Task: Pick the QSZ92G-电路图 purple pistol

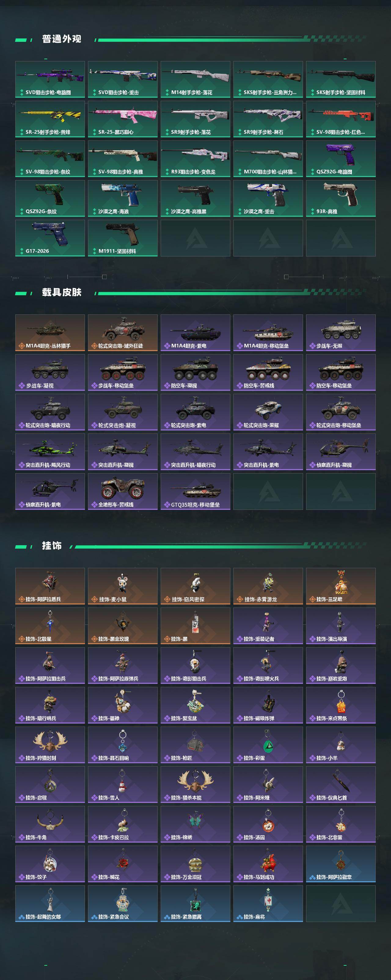Action: pyautogui.click(x=341, y=159)
